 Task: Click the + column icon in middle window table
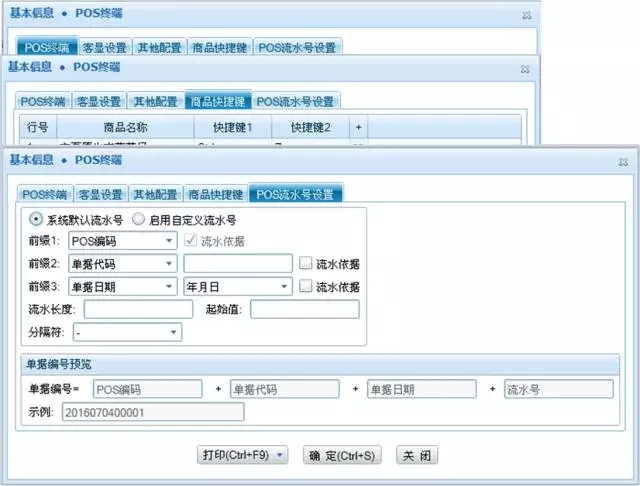click(x=358, y=127)
